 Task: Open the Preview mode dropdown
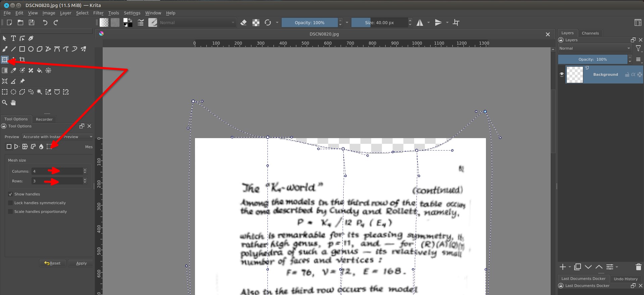[x=57, y=137]
